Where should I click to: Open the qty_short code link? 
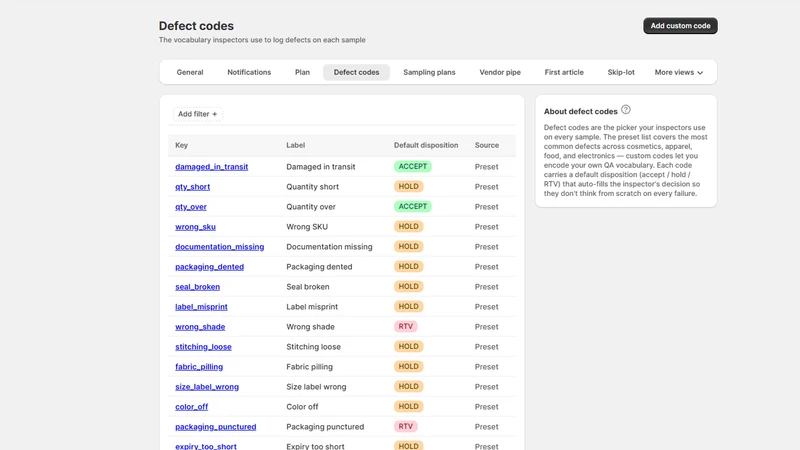click(x=192, y=187)
